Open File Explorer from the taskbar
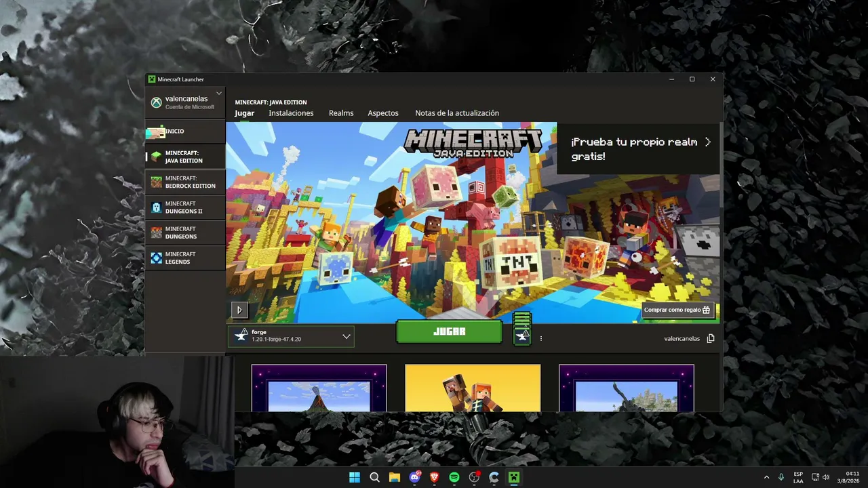This screenshot has width=868, height=488. pyautogui.click(x=394, y=477)
